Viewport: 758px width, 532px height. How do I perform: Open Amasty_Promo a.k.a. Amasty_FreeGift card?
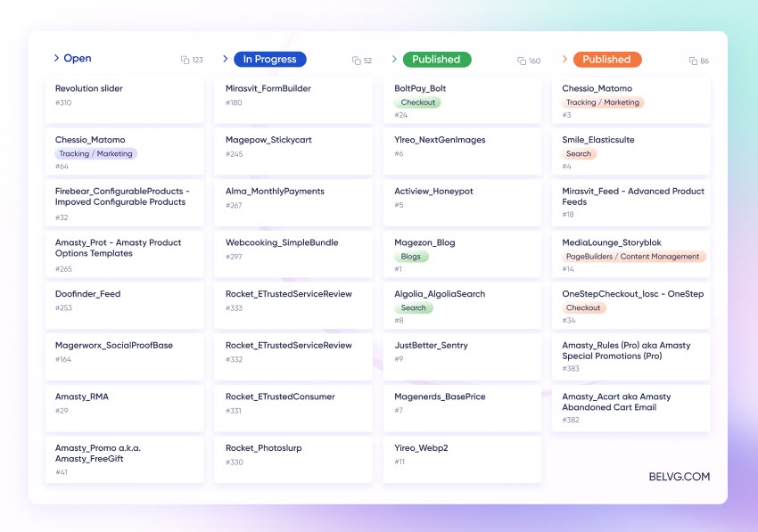coord(124,460)
